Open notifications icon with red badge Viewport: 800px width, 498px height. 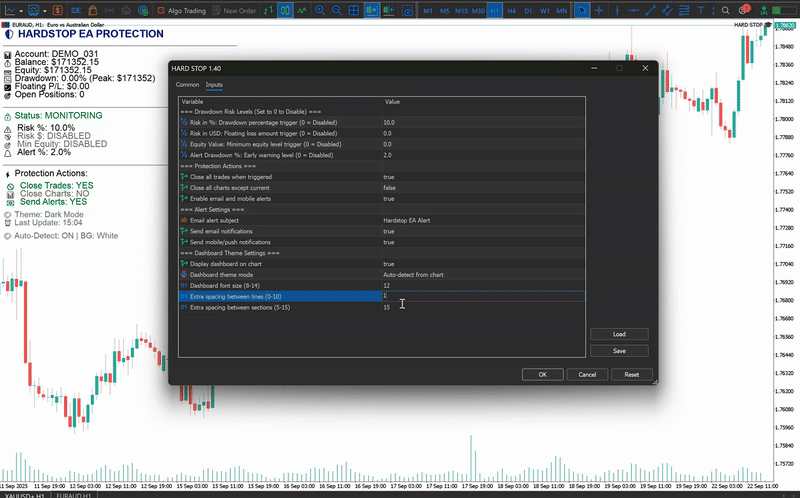tap(743, 10)
